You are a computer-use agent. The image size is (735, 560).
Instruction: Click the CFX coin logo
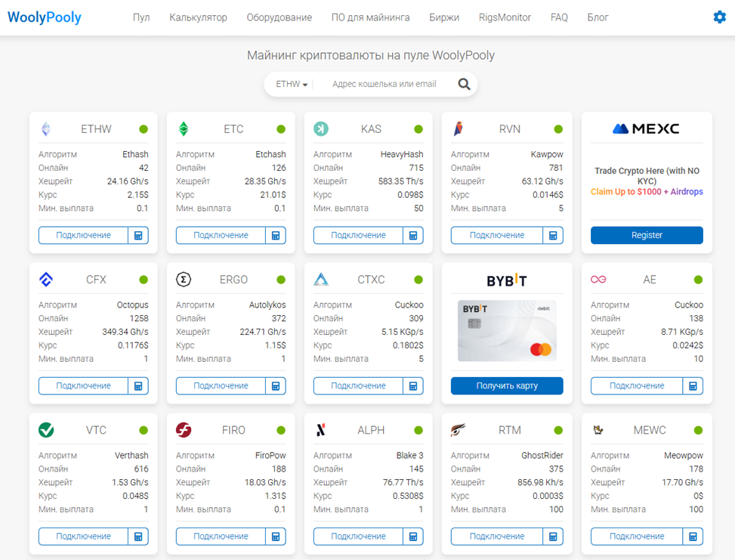[46, 280]
